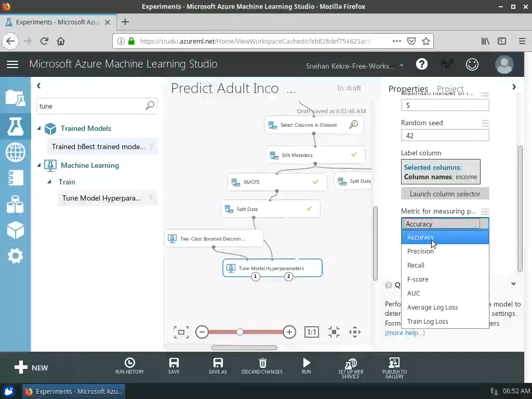Image resolution: width=532 pixels, height=399 pixels.
Task: Select the Two-Class Boosted Decision module
Action: (214, 238)
